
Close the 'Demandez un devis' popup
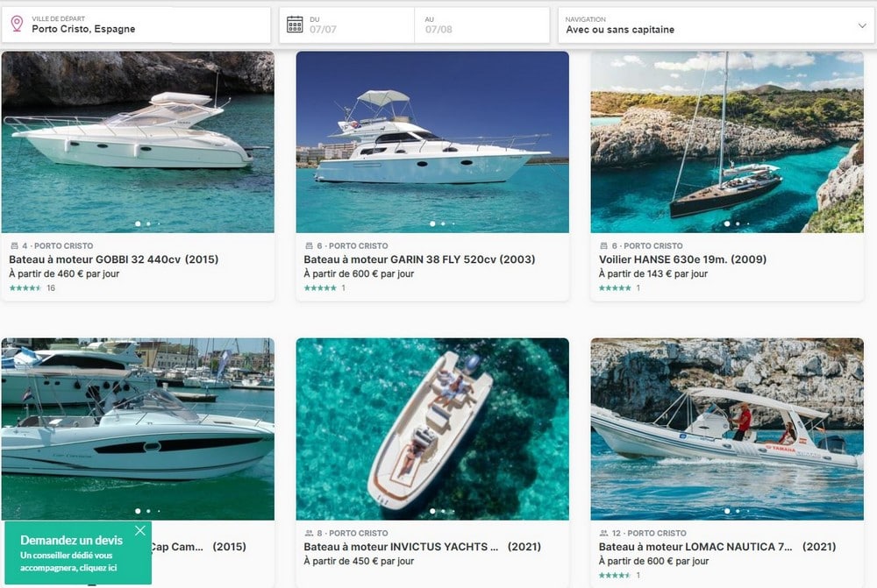click(x=140, y=530)
